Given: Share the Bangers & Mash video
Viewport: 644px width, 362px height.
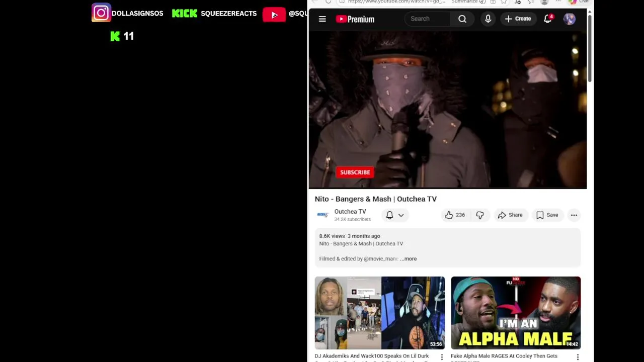Looking at the screenshot, I should click(x=510, y=215).
